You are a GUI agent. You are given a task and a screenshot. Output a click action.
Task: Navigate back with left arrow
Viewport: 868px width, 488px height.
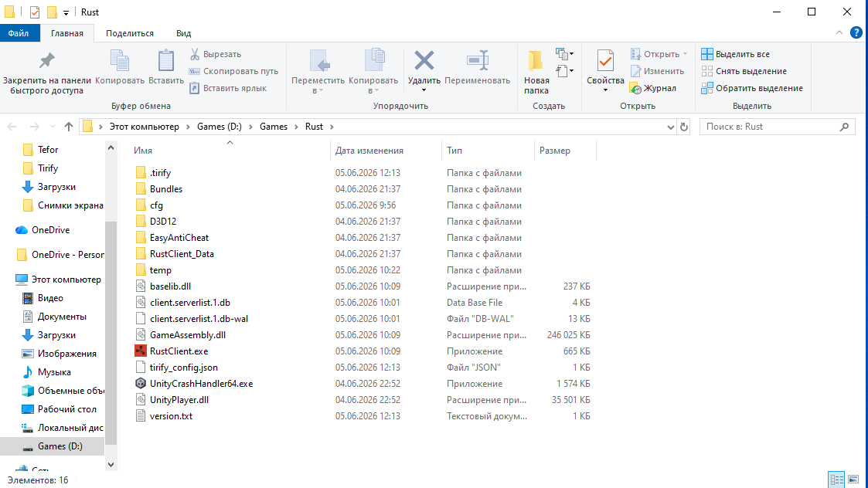12,127
